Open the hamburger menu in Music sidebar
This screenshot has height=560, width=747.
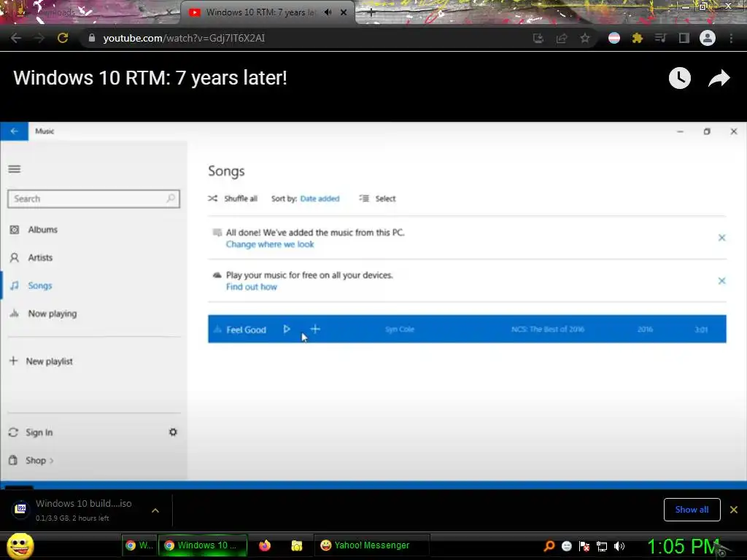pos(15,169)
